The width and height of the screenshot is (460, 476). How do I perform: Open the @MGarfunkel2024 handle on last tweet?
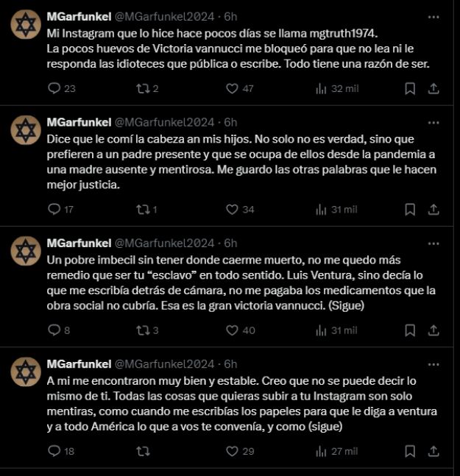click(x=164, y=363)
